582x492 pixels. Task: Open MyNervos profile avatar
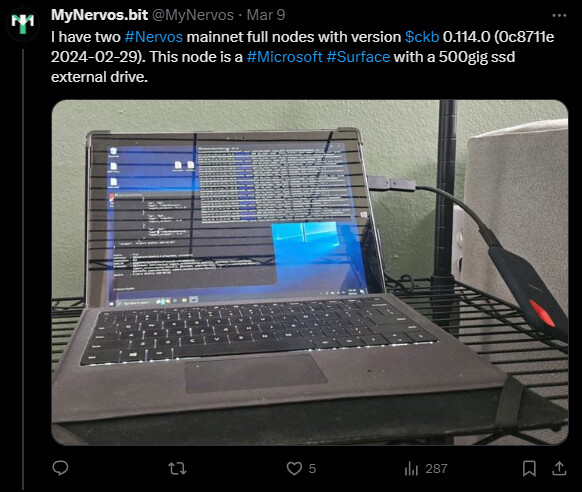tap(23, 23)
